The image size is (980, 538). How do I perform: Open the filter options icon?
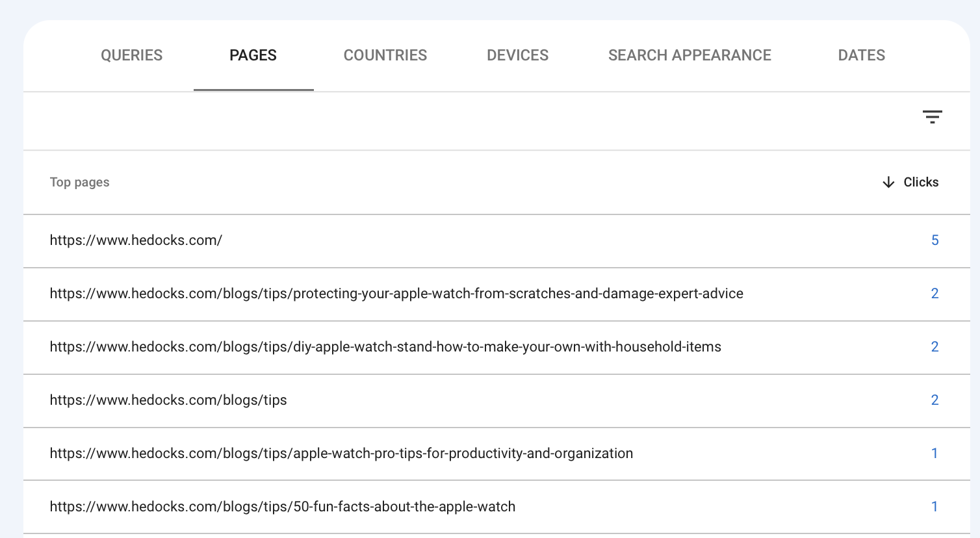[x=933, y=117]
